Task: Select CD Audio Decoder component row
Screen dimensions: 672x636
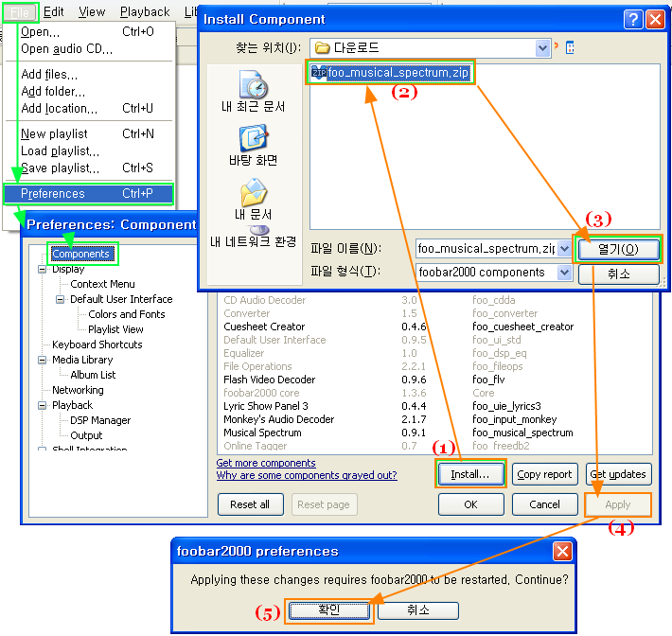Action: point(434,300)
